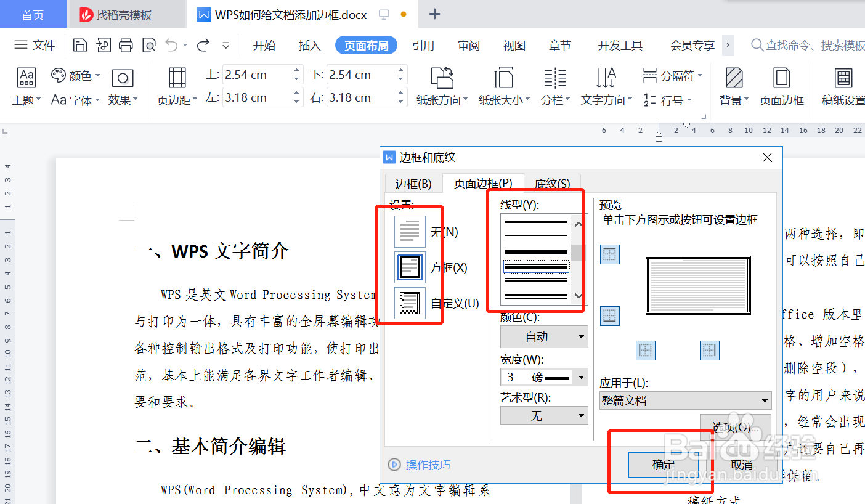Select the 方框(X) box border setting
This screenshot has height=504, width=865.
click(x=410, y=267)
